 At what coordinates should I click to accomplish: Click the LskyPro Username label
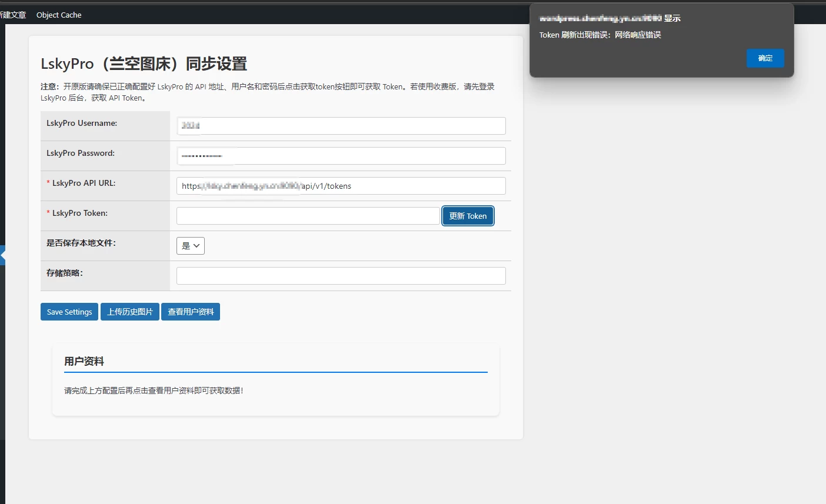click(x=82, y=123)
